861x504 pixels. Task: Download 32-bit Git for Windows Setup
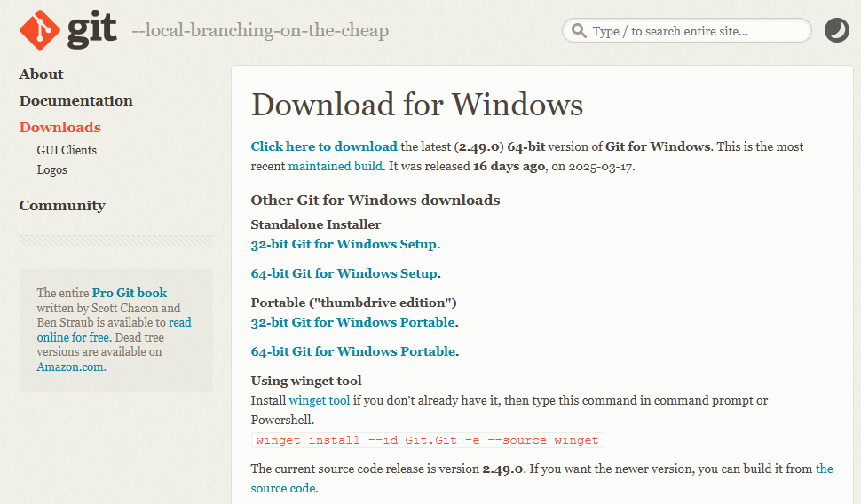[x=344, y=244]
